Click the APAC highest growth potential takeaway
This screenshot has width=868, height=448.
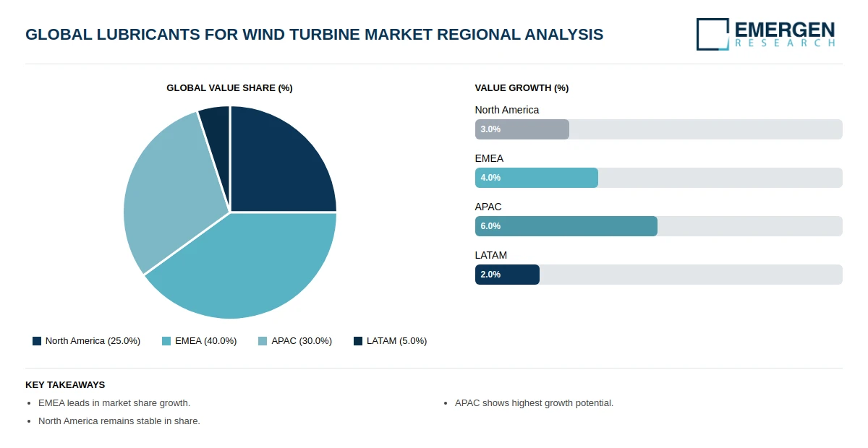click(x=534, y=403)
